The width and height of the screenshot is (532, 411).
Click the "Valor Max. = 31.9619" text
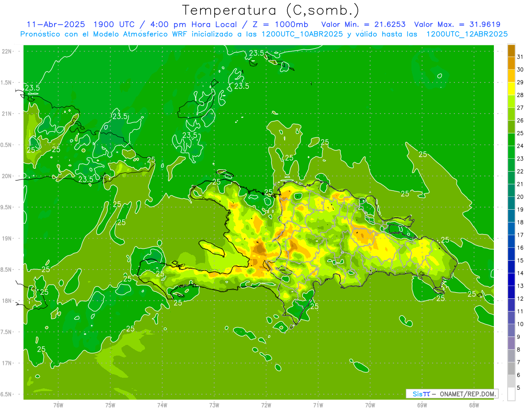tap(457, 24)
